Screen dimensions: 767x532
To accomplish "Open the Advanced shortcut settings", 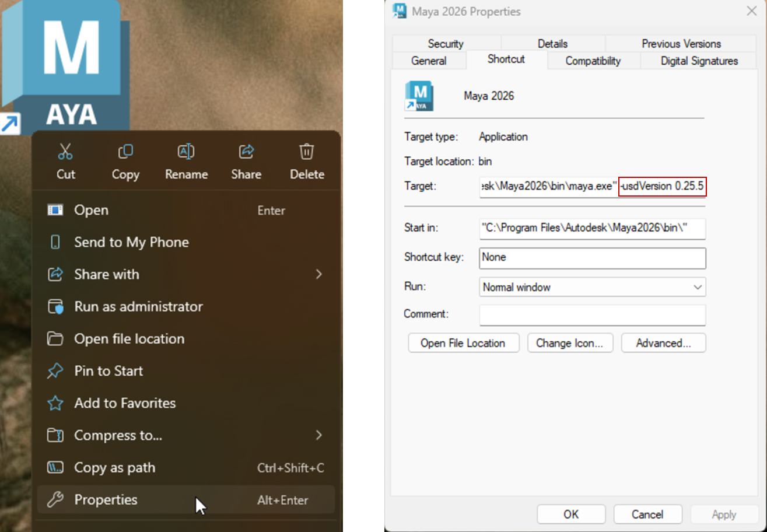I will tap(663, 343).
